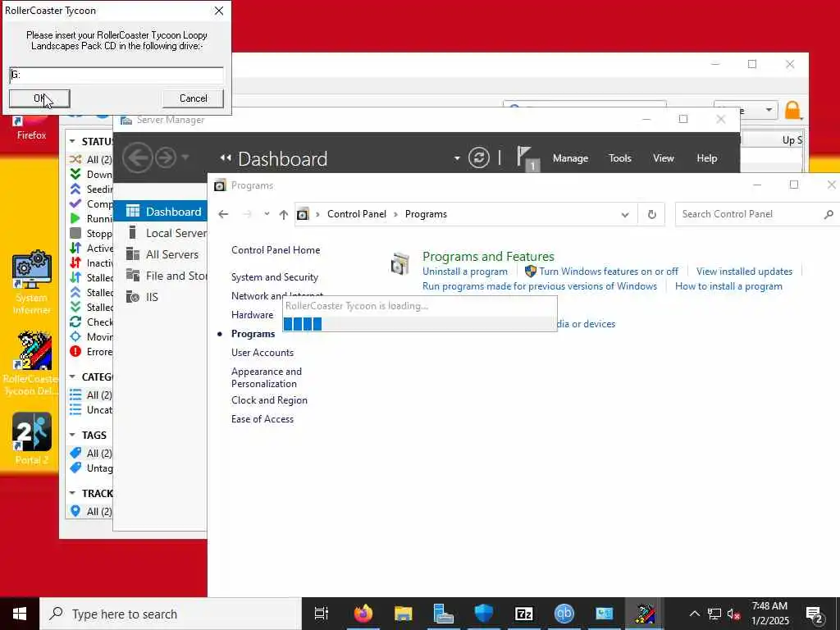Select File and Storage Services item
This screenshot has height=630, width=840.
click(161, 276)
